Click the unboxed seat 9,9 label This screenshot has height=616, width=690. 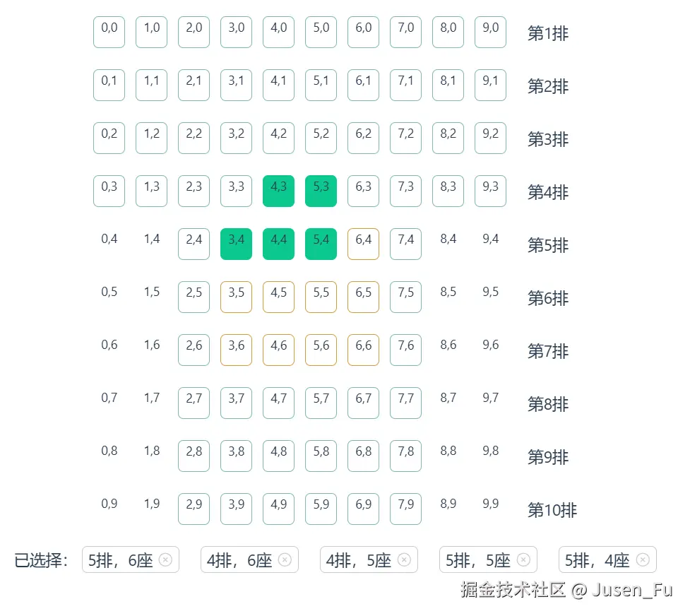tap(490, 504)
